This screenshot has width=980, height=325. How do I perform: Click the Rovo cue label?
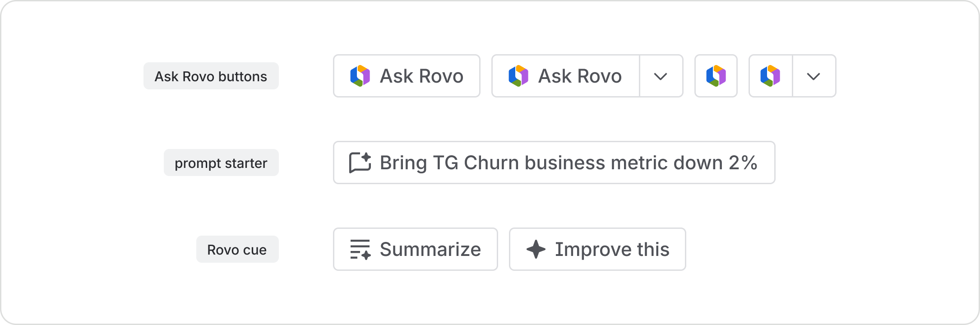[x=237, y=249]
